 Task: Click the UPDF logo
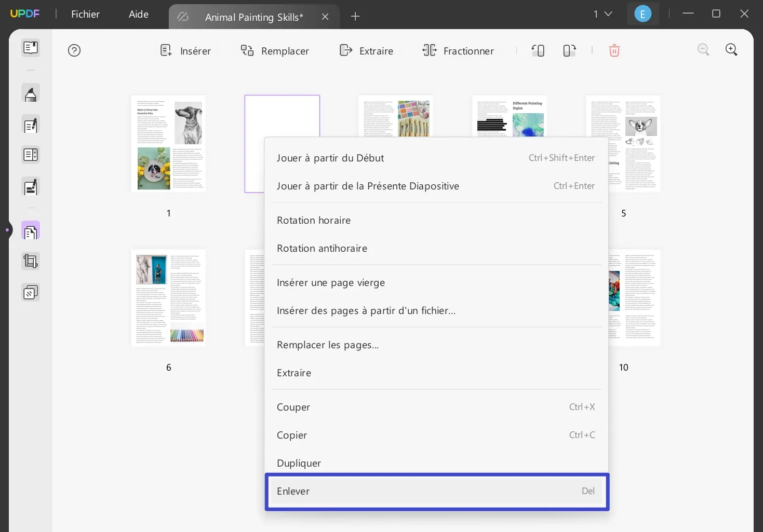(24, 13)
